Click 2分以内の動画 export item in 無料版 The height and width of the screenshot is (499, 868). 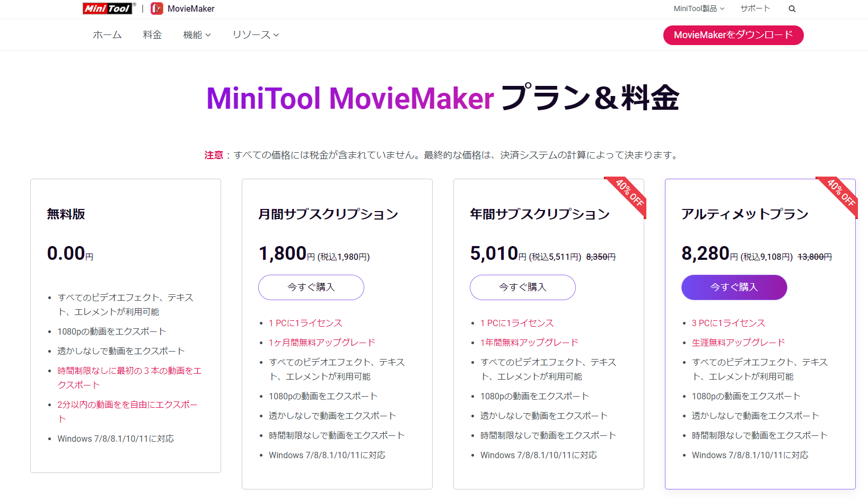tap(127, 412)
